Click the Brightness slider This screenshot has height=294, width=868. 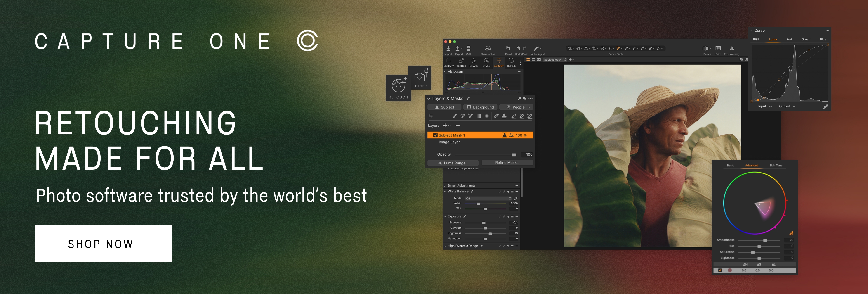coord(485,234)
